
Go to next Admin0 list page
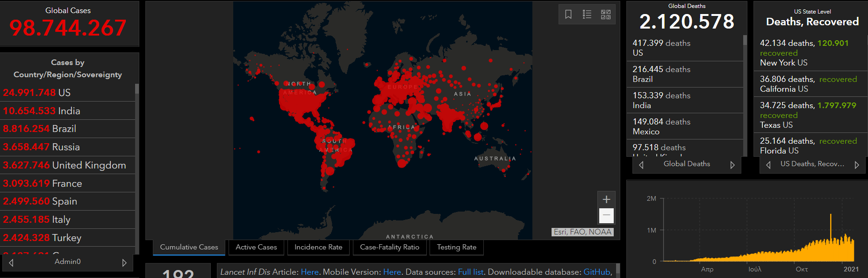pos(124,263)
